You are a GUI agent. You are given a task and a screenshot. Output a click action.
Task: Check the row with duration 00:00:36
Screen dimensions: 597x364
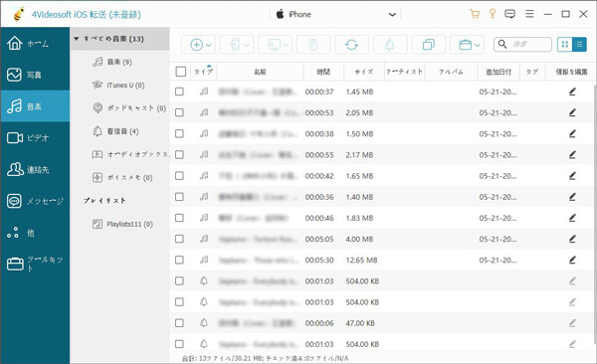click(x=179, y=197)
